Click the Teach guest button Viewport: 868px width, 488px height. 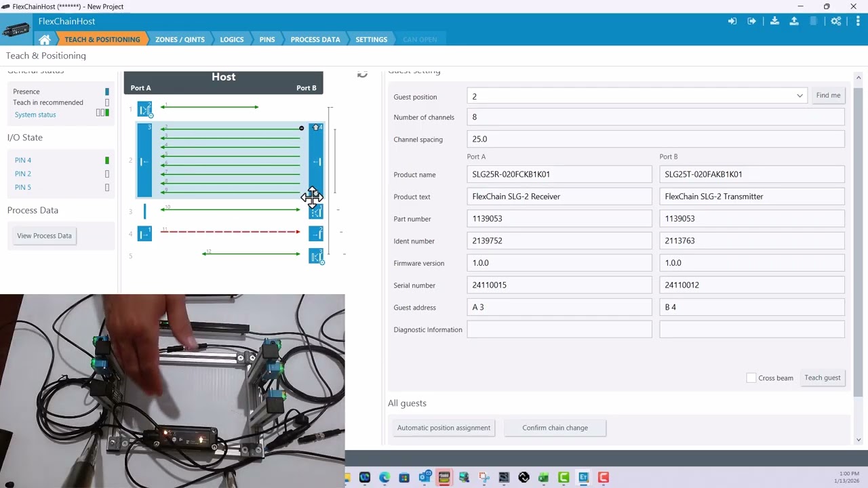[822, 378]
